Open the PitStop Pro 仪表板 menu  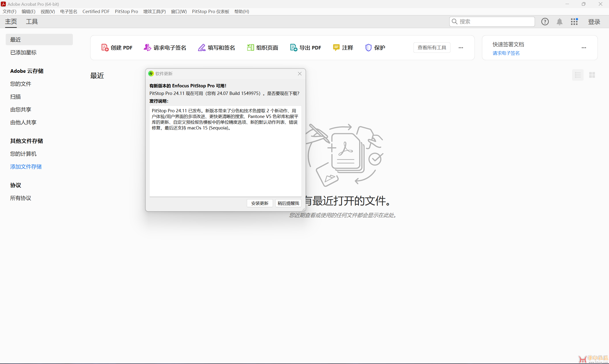tap(210, 11)
